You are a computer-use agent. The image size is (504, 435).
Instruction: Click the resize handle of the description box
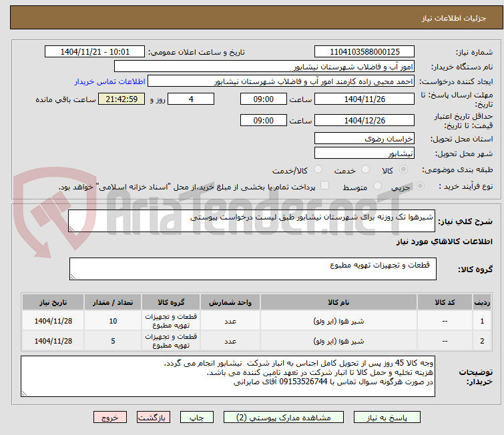click(71, 229)
